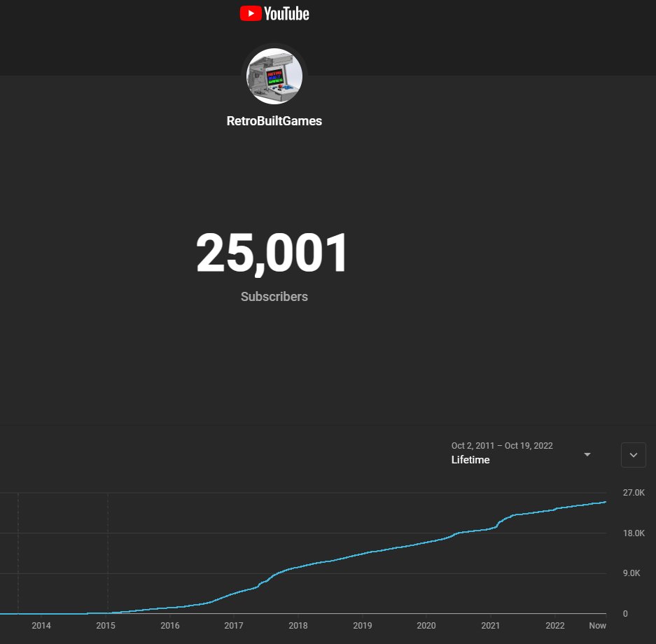656x644 pixels.
Task: Click the 2022 year label on chart
Action: point(554,626)
